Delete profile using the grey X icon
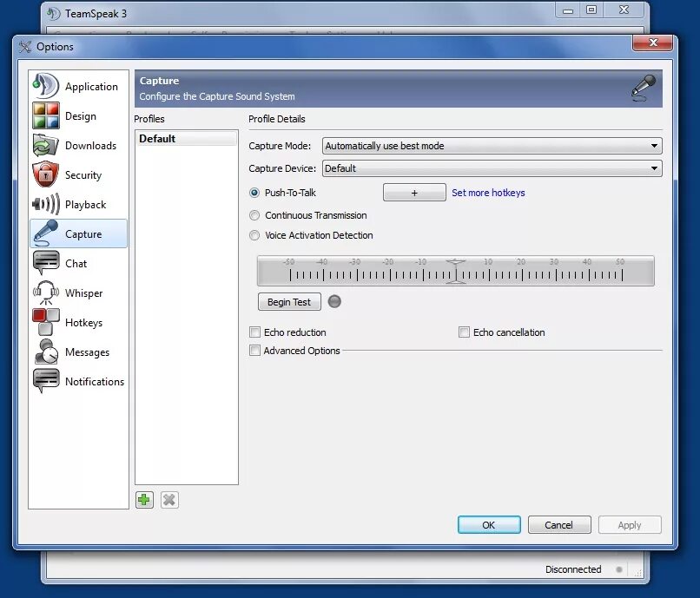The height and width of the screenshot is (598, 700). coord(169,500)
